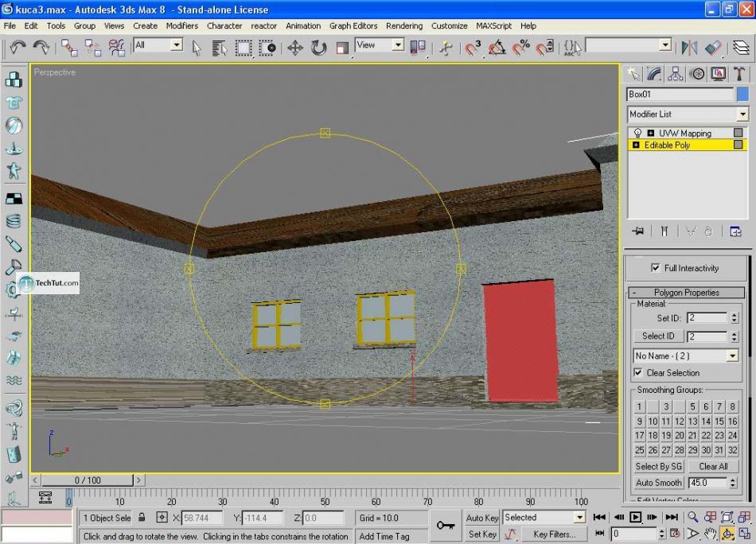Click the Auto Smooth button

click(659, 482)
